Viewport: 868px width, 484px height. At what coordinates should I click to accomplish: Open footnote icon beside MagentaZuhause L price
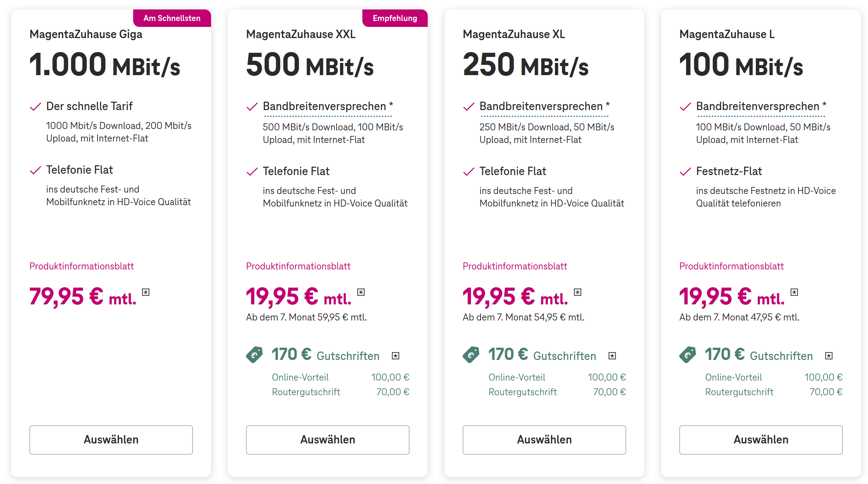click(x=794, y=292)
